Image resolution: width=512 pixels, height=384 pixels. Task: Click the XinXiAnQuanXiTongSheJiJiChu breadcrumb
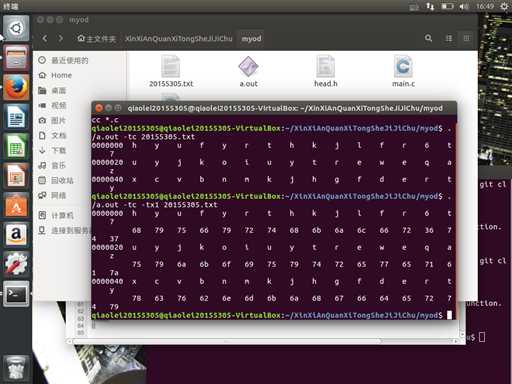[179, 39]
